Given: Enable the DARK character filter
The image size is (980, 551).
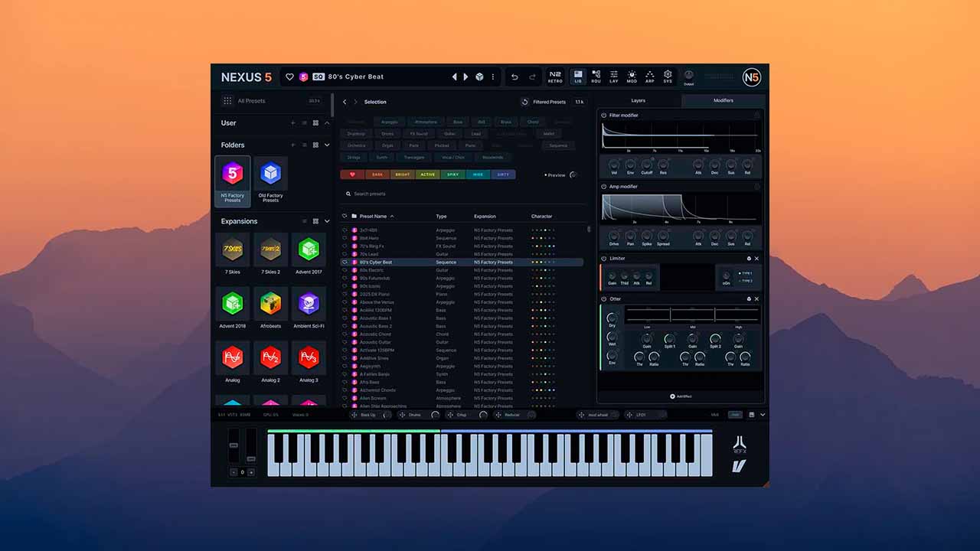Looking at the screenshot, I should tap(376, 174).
